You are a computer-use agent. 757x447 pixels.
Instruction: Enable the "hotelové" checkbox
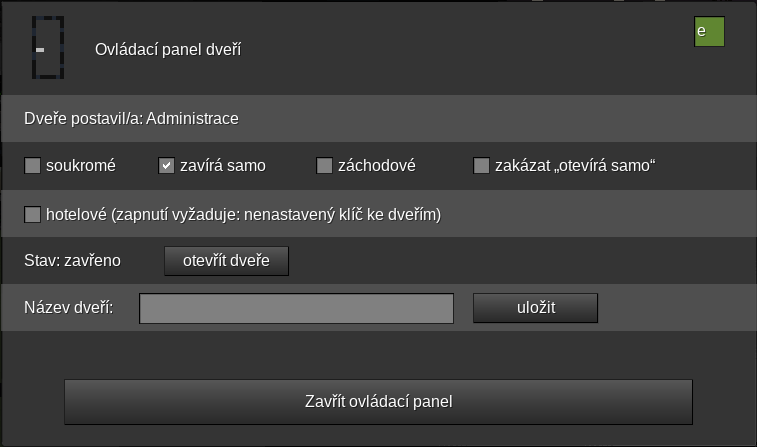tap(33, 214)
